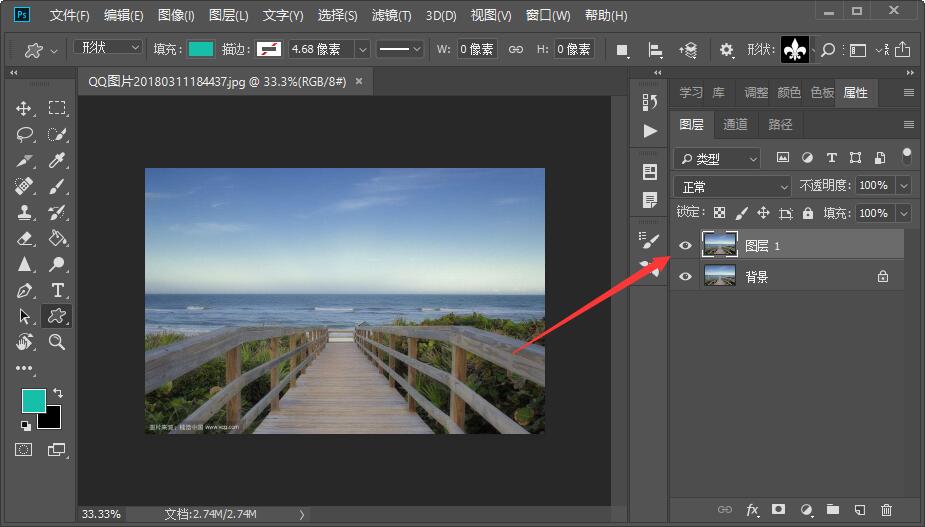Select the Sharpen/Blur triangle tool
This screenshot has height=527, width=925.
coord(24,264)
